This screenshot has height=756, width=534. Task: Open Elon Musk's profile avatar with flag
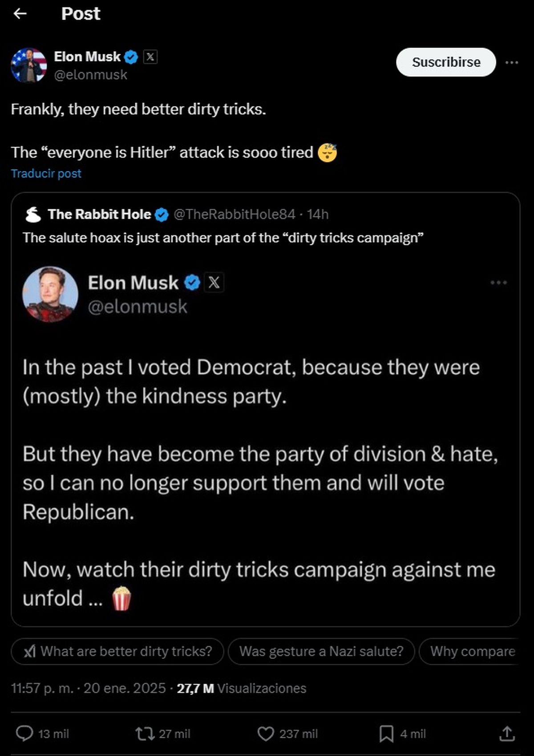[x=29, y=65]
